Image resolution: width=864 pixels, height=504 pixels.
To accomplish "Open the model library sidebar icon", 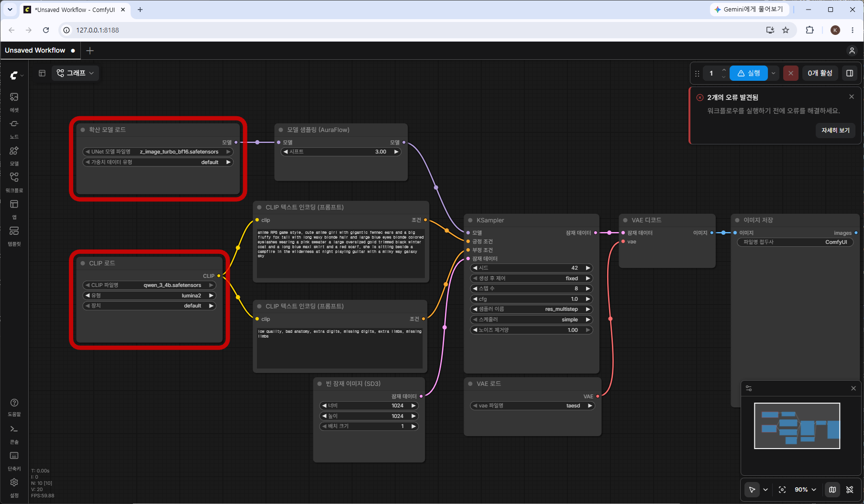I will point(14,155).
